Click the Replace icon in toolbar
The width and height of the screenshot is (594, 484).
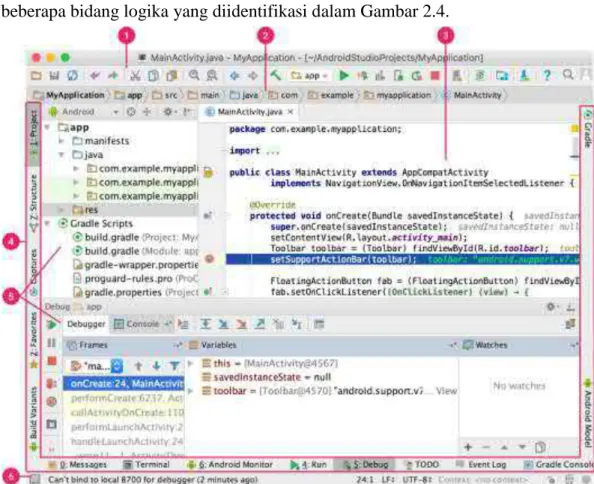point(212,75)
